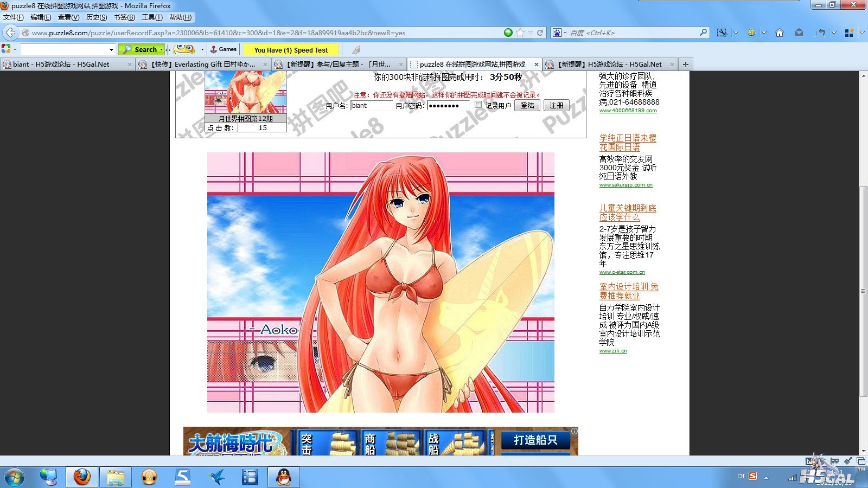Image resolution: width=868 pixels, height=488 pixels.
Task: Click the magnifier icon in Baidu search box
Action: [703, 33]
